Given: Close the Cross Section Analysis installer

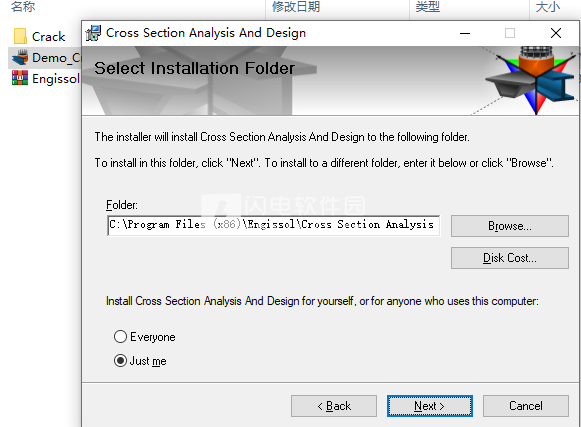Looking at the screenshot, I should point(556,33).
